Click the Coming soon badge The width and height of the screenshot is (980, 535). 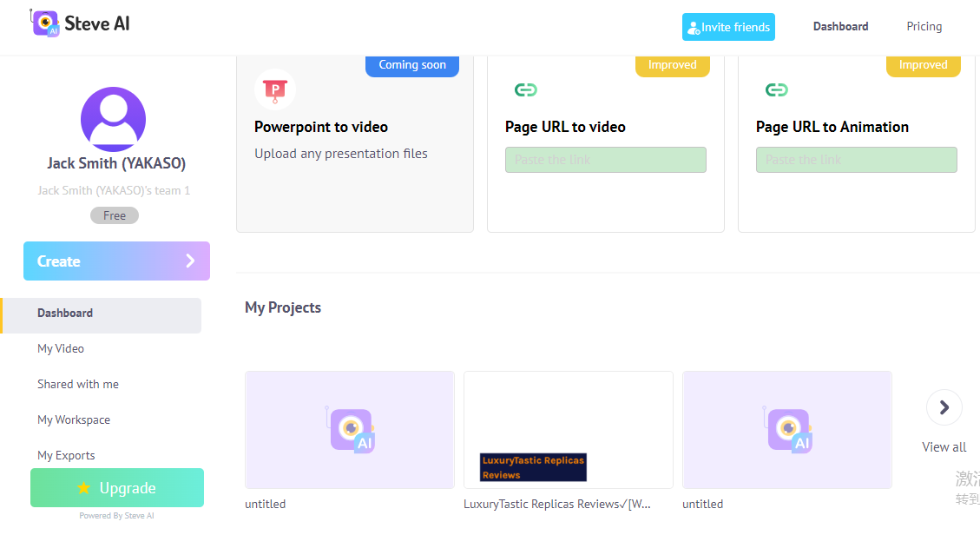coord(411,65)
